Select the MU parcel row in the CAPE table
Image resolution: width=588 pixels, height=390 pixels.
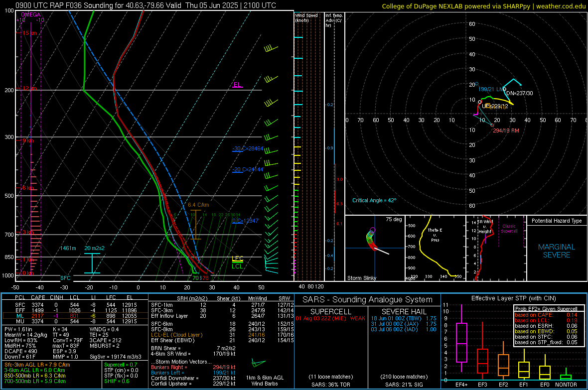(75, 321)
